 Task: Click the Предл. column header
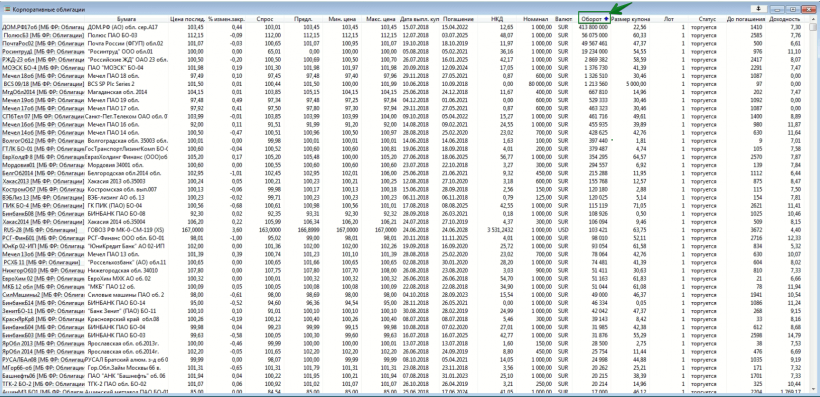click(x=302, y=19)
